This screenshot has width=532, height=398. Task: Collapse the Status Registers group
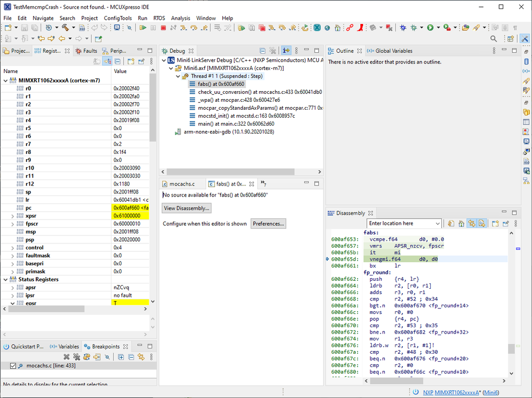pyautogui.click(x=5, y=279)
